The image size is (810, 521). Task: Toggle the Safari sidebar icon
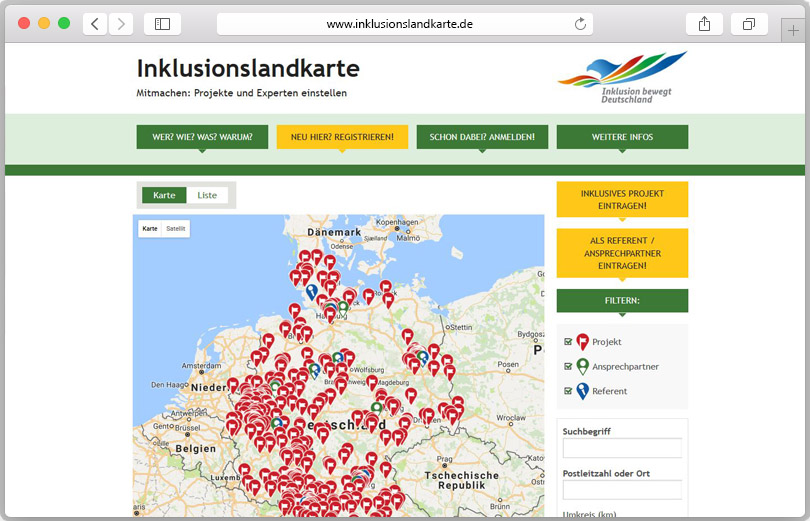[162, 24]
